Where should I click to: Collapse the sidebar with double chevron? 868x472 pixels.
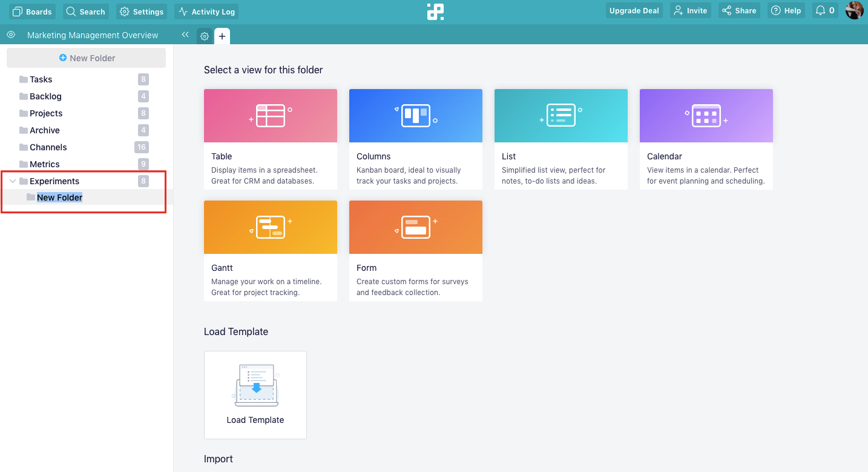click(185, 35)
